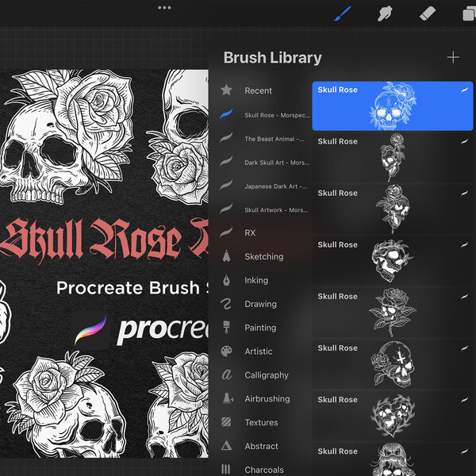This screenshot has height=476, width=476.
Task: Click the Painting brush icon
Action: (226, 327)
